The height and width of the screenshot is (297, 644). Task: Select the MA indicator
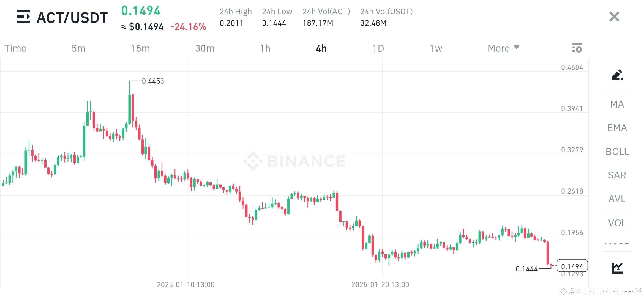(x=616, y=104)
